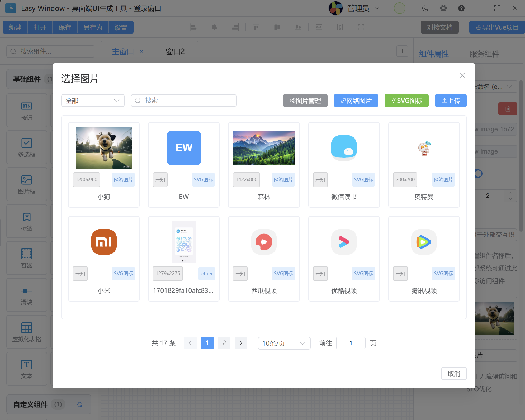The height and width of the screenshot is (420, 525).
Task: Select the 按钮 component
Action: [x=27, y=110]
